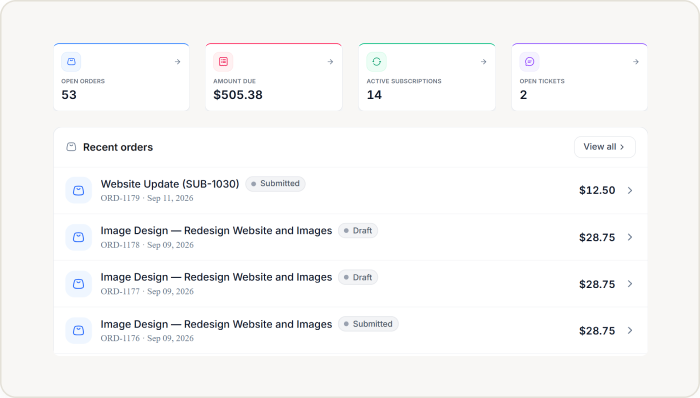Click the OPEN TICKETS label
The height and width of the screenshot is (398, 700).
click(x=542, y=81)
